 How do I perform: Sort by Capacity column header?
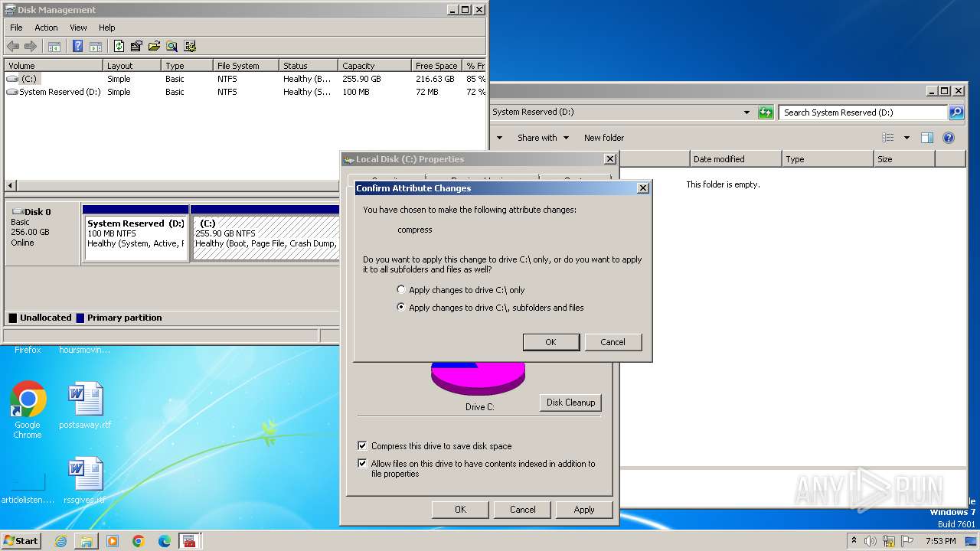[x=374, y=66]
